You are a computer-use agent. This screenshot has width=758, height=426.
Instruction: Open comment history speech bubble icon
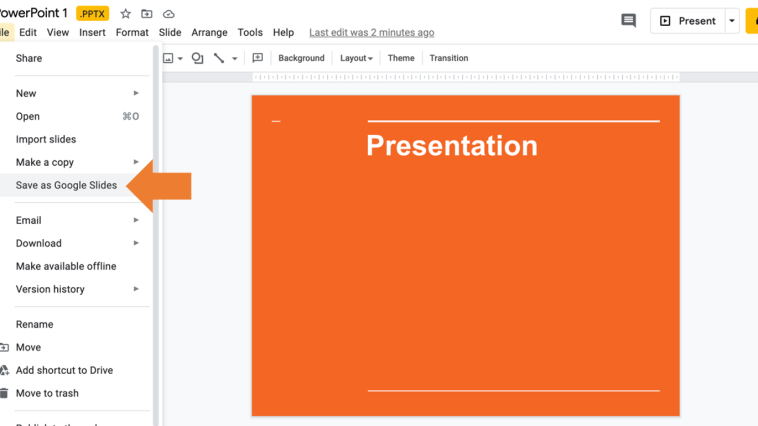[628, 21]
